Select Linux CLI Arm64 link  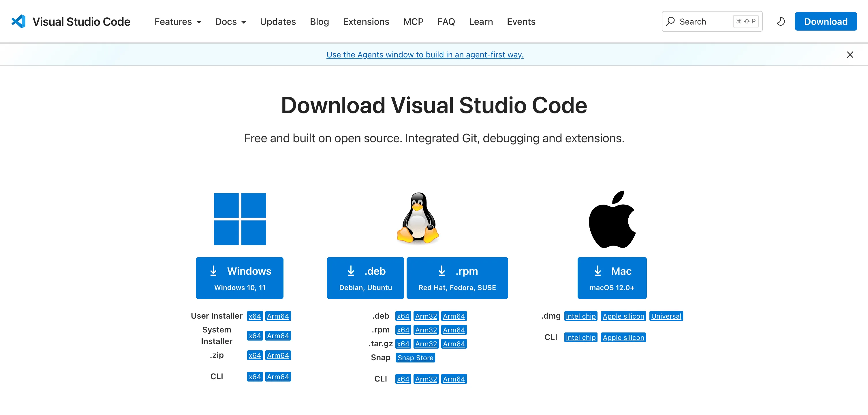tap(454, 379)
